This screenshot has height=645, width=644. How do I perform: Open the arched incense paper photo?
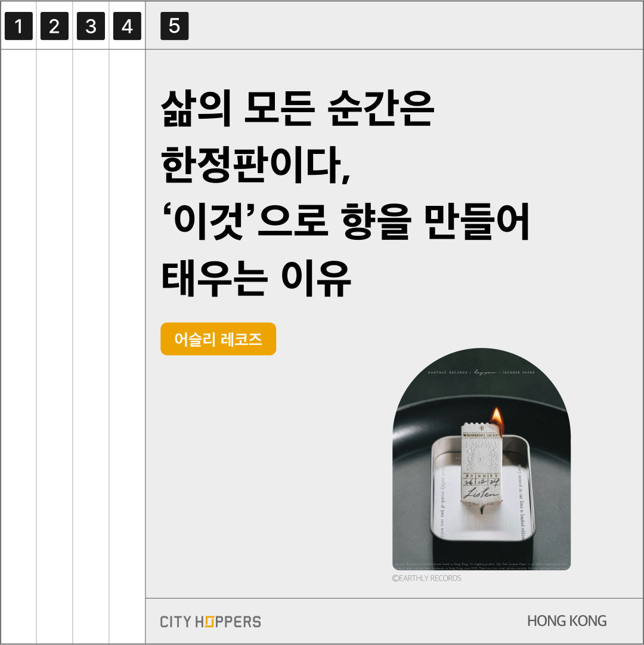(481, 459)
